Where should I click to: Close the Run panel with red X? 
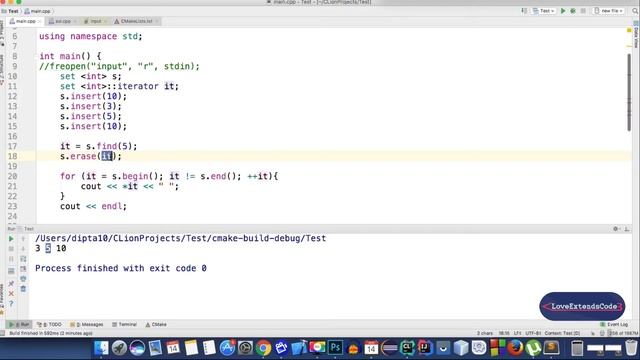coord(11,294)
